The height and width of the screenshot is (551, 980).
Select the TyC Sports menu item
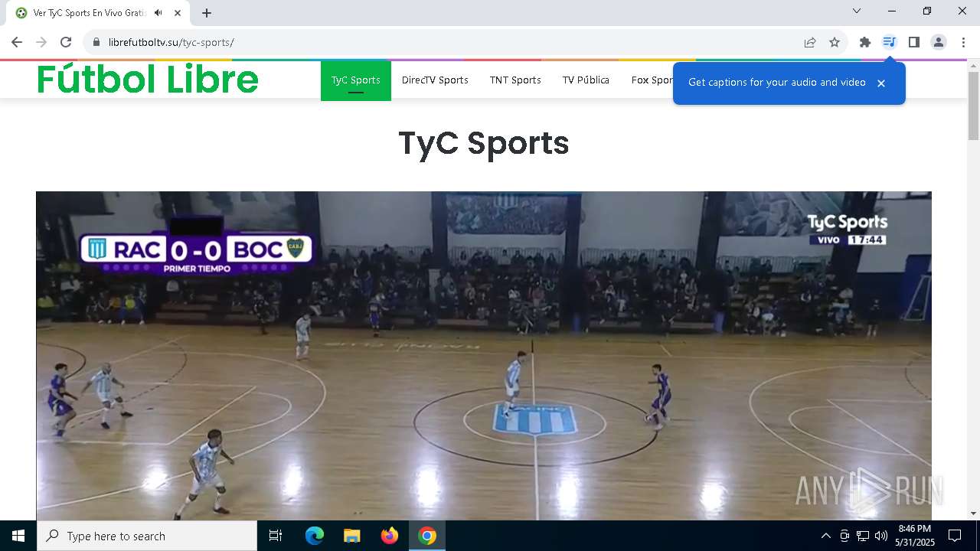pyautogui.click(x=356, y=80)
